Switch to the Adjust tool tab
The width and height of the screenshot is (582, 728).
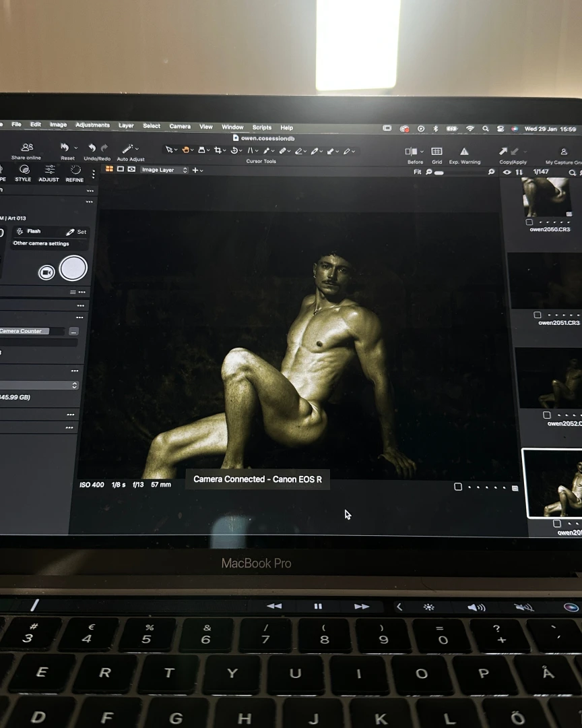coord(49,172)
